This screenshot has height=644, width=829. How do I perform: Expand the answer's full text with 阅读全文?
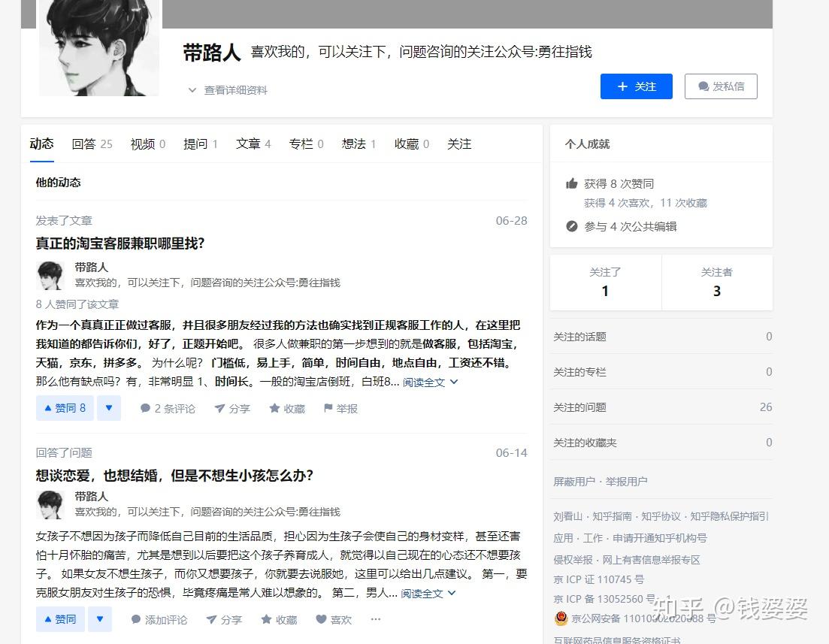(425, 593)
